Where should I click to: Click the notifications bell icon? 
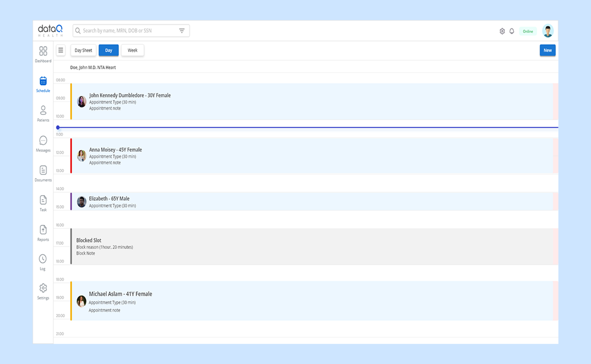pos(512,31)
